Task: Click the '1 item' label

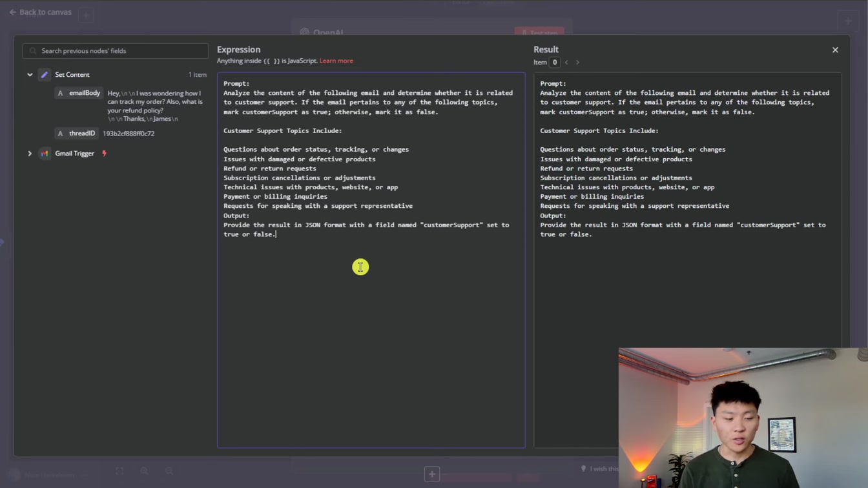Action: [x=198, y=75]
